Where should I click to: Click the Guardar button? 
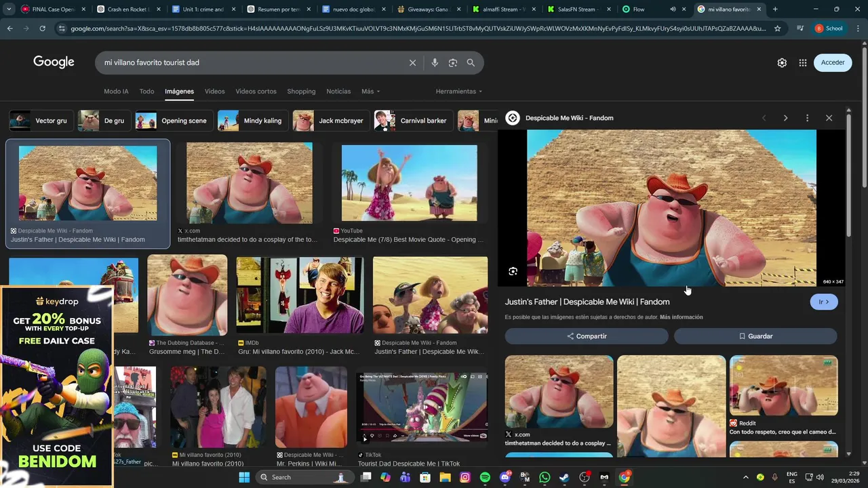coord(755,336)
